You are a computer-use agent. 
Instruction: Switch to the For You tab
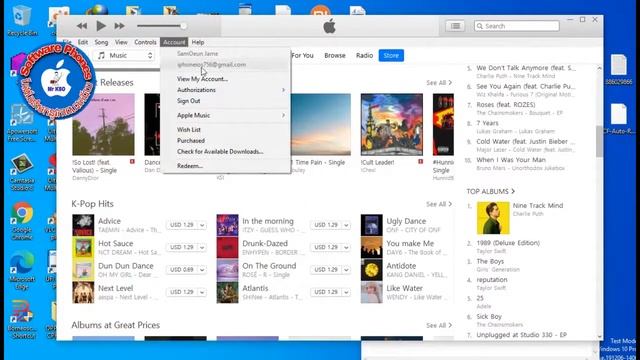coord(302,56)
